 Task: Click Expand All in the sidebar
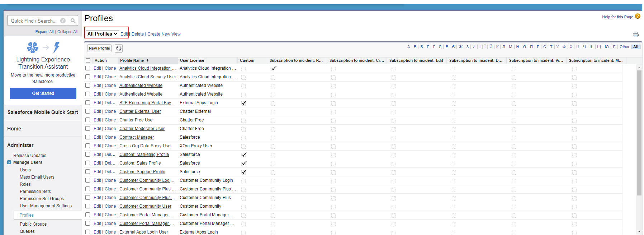click(x=44, y=32)
